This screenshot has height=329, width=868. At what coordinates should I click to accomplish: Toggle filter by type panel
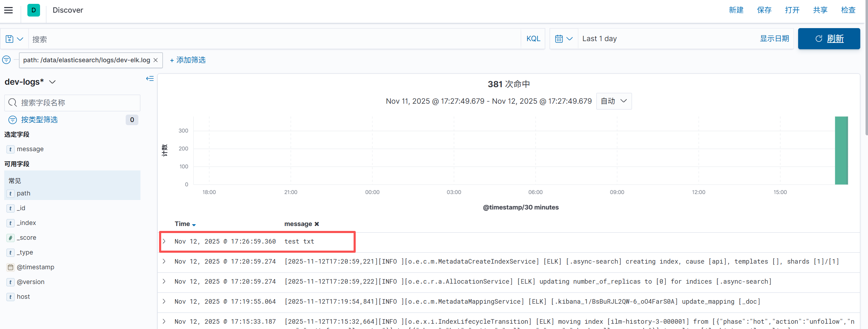tap(39, 120)
